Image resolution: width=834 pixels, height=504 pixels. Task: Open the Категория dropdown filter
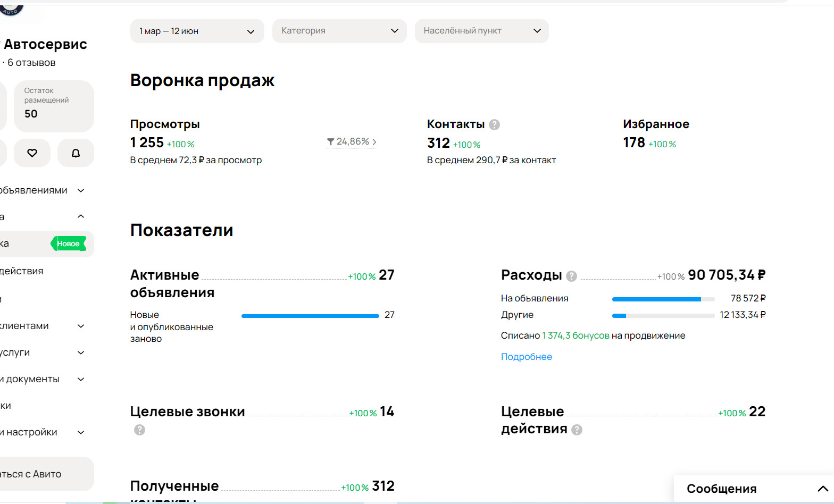coord(339,31)
